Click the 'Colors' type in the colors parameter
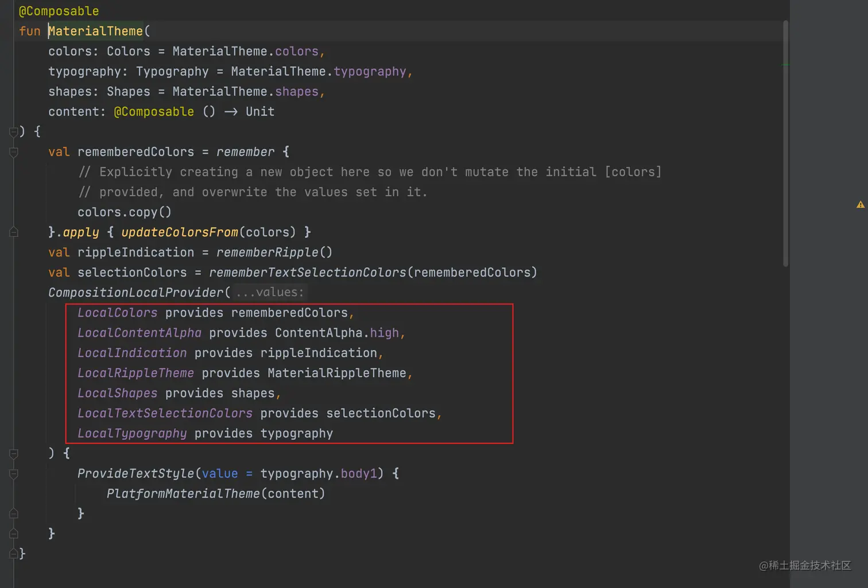Screen dimensions: 868x588 click(129, 51)
